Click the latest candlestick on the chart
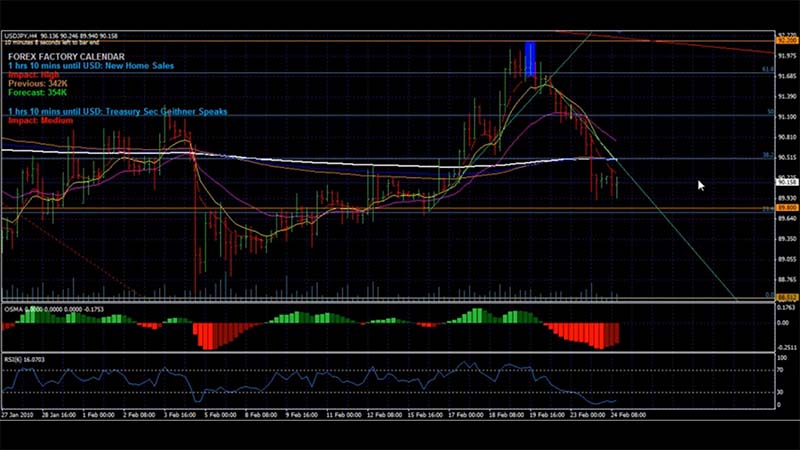Viewport: 800px width, 450px height. click(618, 185)
